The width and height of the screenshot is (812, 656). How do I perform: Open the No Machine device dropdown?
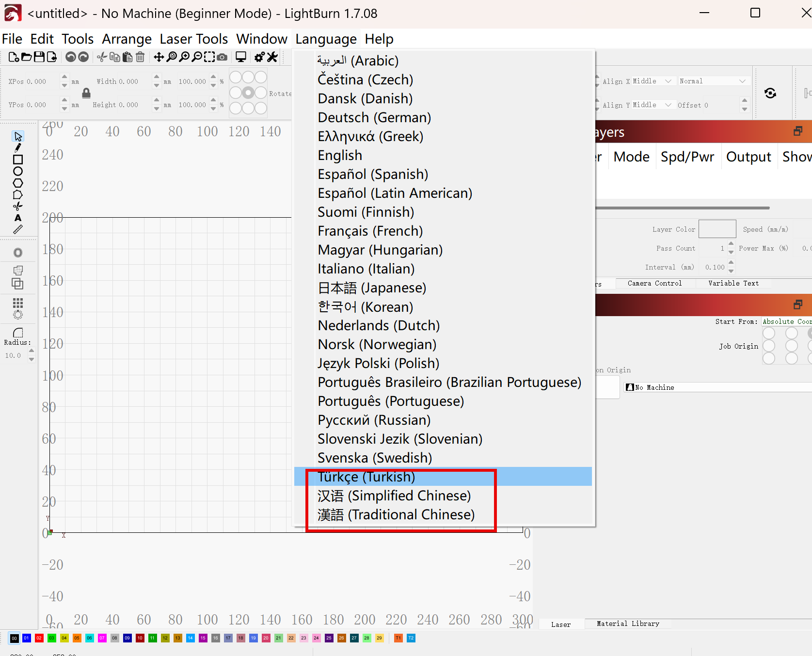click(717, 387)
